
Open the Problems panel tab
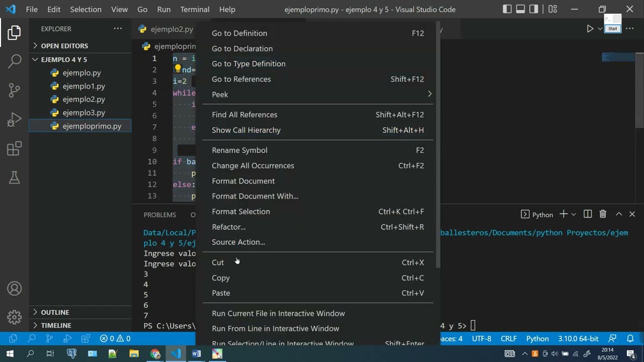coord(160,215)
